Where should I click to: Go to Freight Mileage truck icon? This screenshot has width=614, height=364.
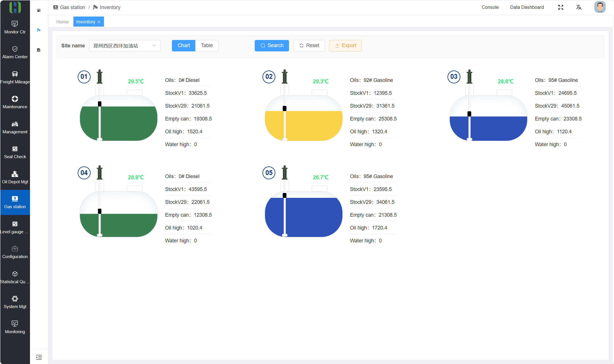pos(15,74)
